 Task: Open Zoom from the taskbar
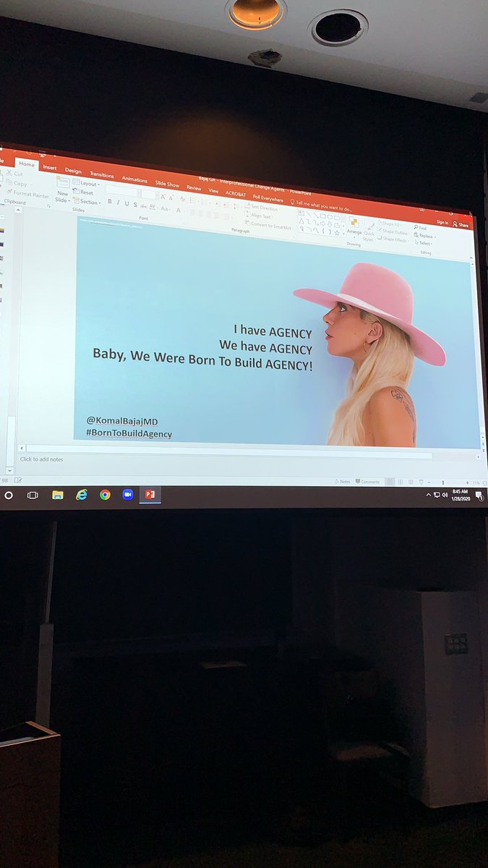pyautogui.click(x=128, y=495)
